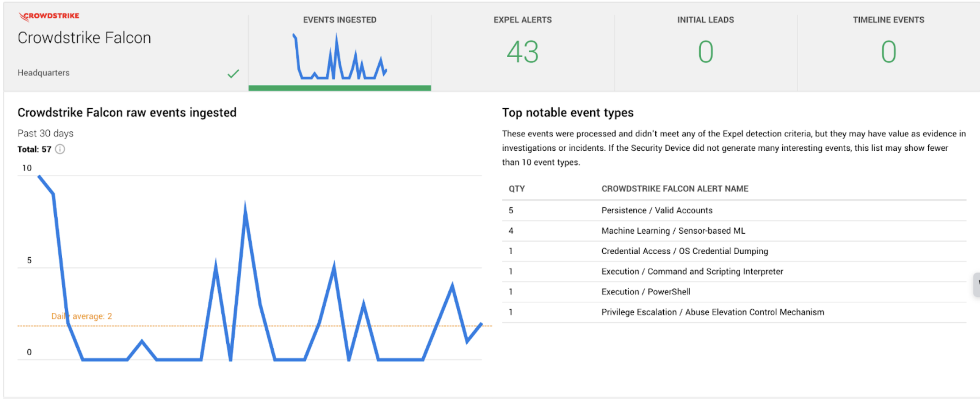Click the y-axis label 5 on chart

pyautogui.click(x=29, y=260)
